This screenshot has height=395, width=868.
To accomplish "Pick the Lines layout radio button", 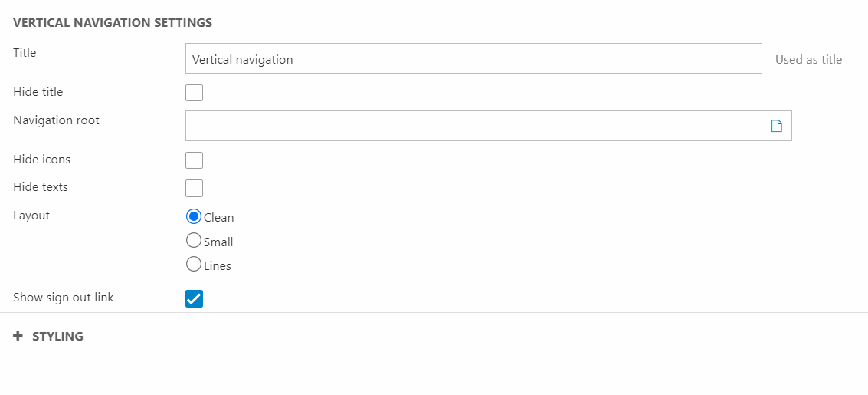I will tap(194, 265).
